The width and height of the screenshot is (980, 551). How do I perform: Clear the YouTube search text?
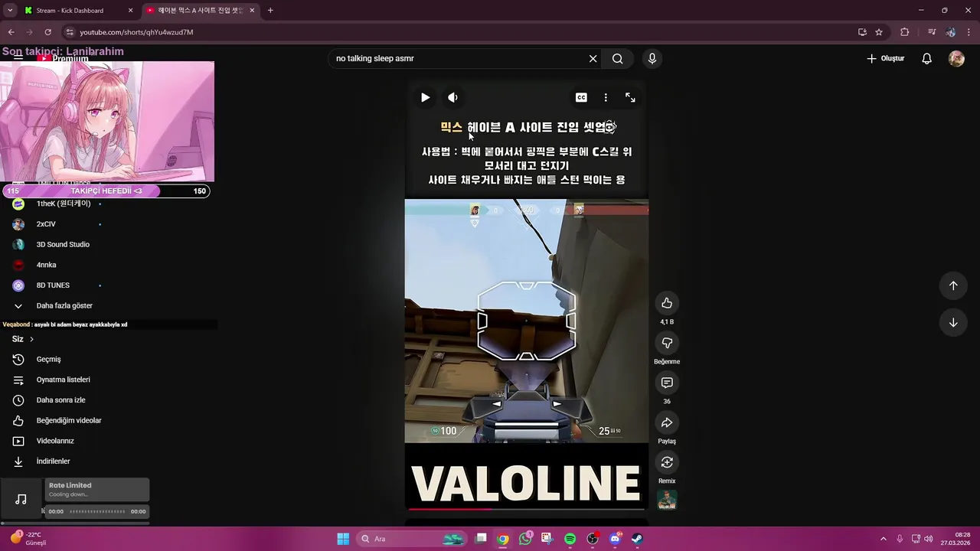[593, 59]
